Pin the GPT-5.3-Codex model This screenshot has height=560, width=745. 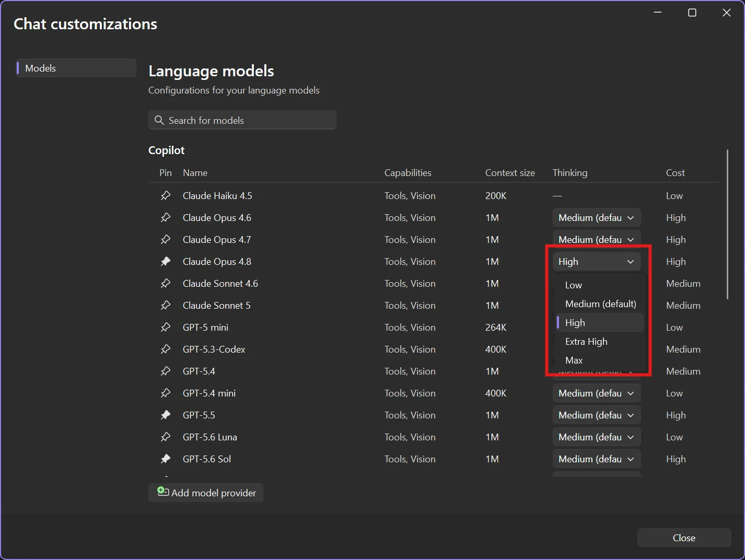tap(166, 349)
